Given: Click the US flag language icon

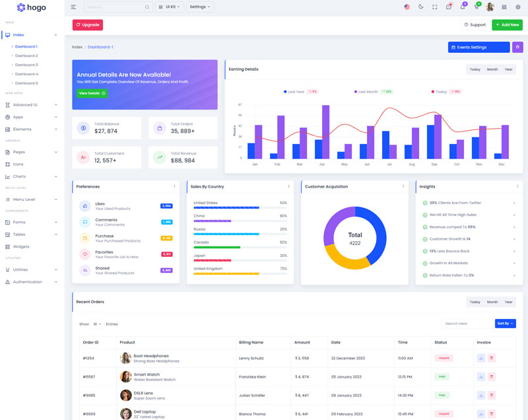Looking at the screenshot, I should (407, 7).
